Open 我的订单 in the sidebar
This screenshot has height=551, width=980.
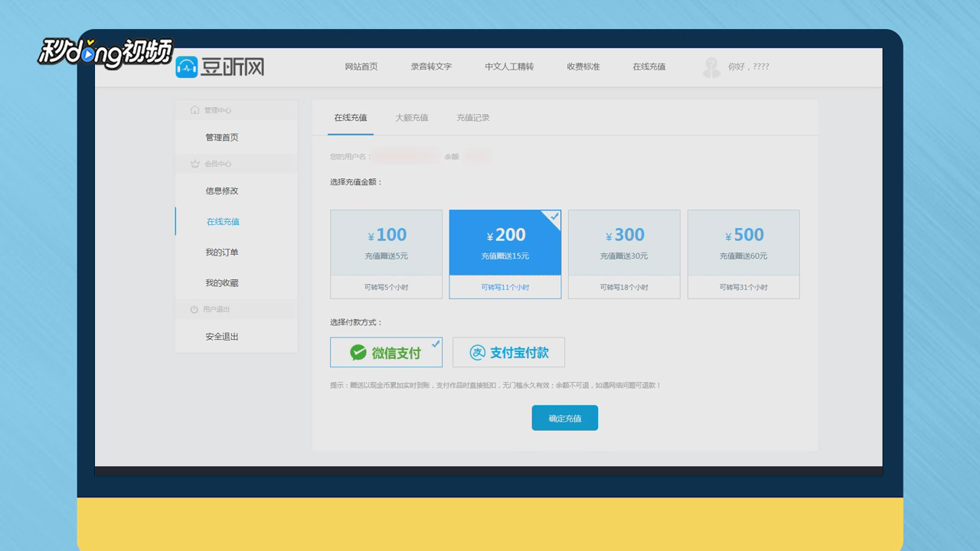click(222, 253)
